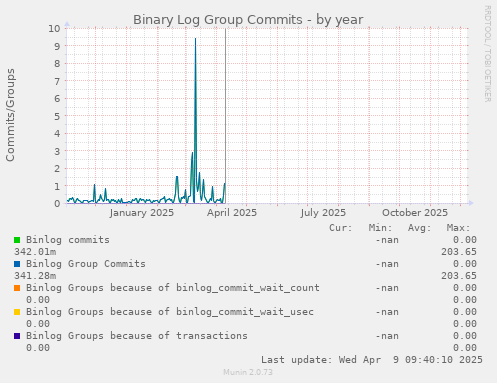
Task: Click 'Binlog Groups because of binlog_commit_wait_usec' label
Action: point(170,312)
